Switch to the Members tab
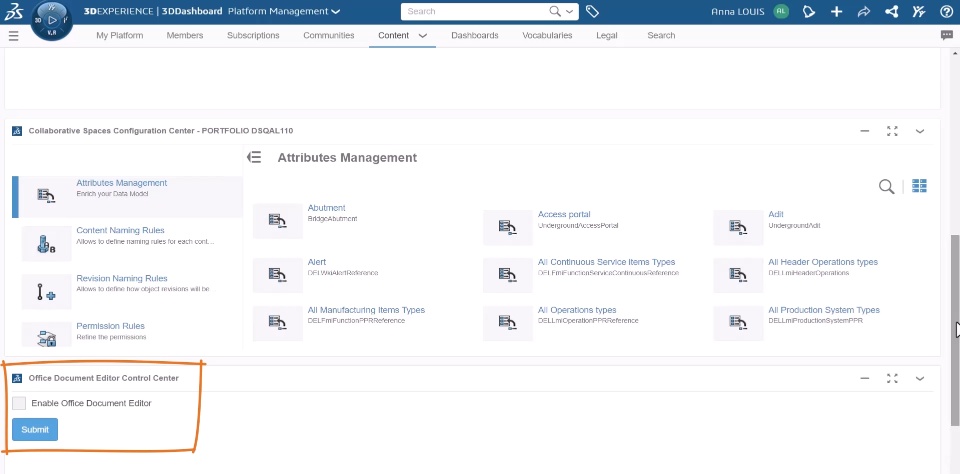 185,36
